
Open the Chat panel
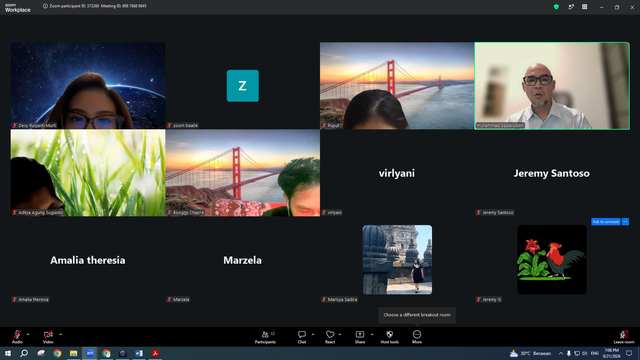(302, 337)
